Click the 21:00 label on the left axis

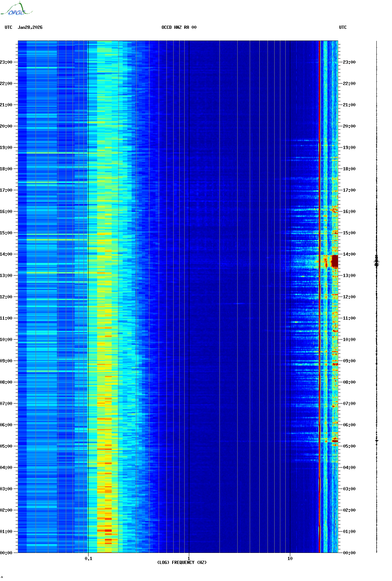click(x=6, y=105)
